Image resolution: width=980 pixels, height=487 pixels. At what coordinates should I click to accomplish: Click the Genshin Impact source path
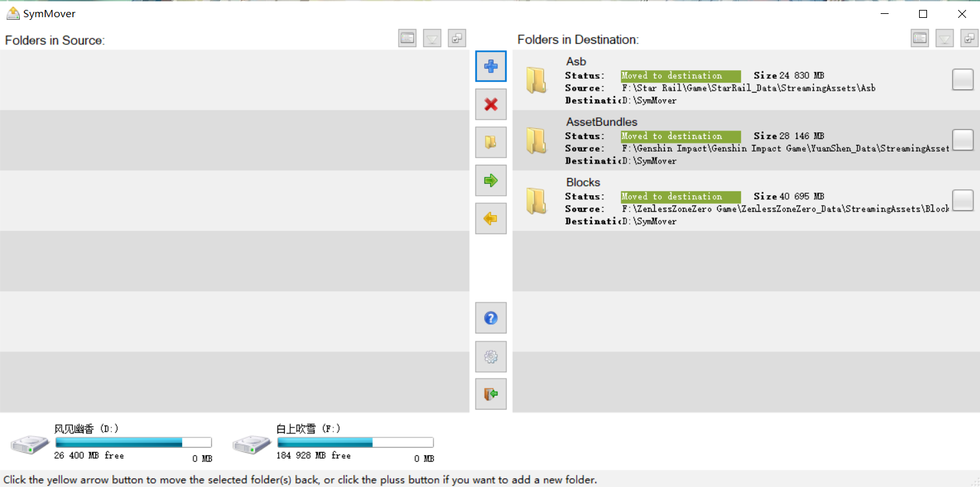pyautogui.click(x=785, y=148)
